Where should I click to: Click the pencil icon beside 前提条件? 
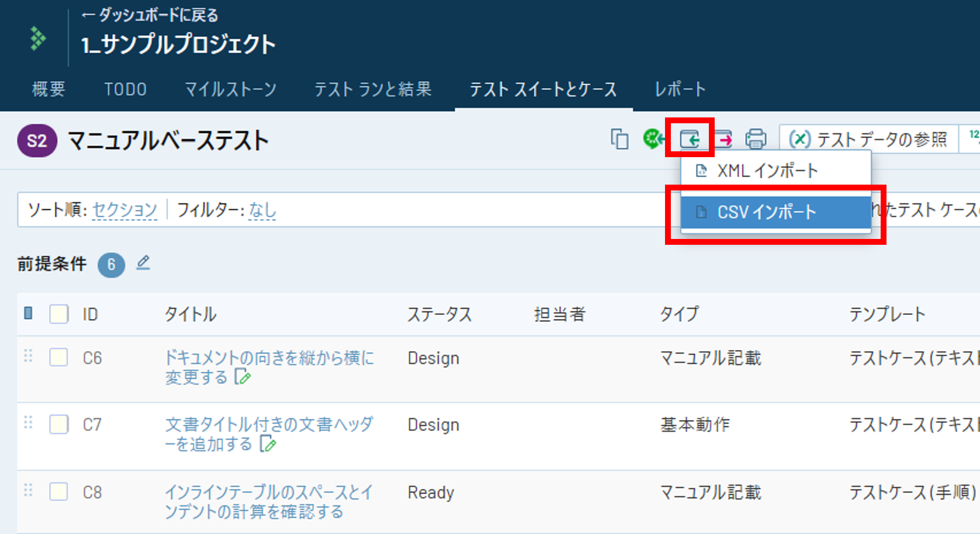pos(143,263)
